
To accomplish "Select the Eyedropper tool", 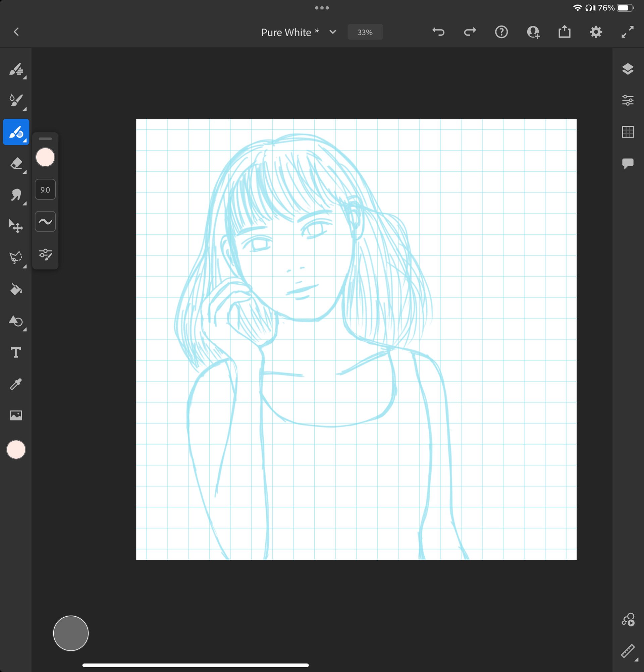I will [16, 384].
